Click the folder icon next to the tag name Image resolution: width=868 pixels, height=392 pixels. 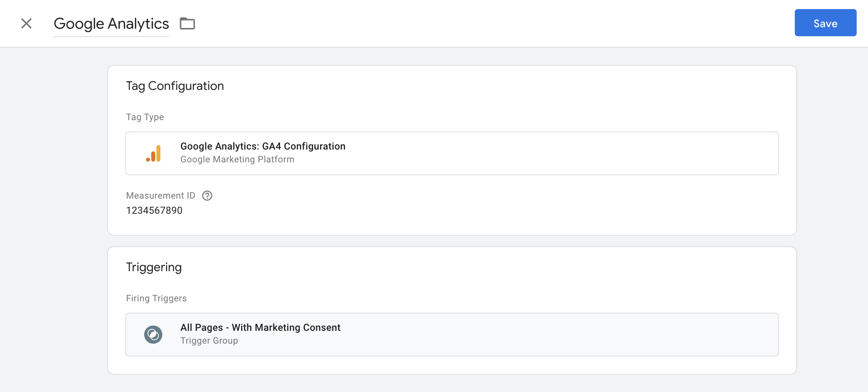[187, 23]
